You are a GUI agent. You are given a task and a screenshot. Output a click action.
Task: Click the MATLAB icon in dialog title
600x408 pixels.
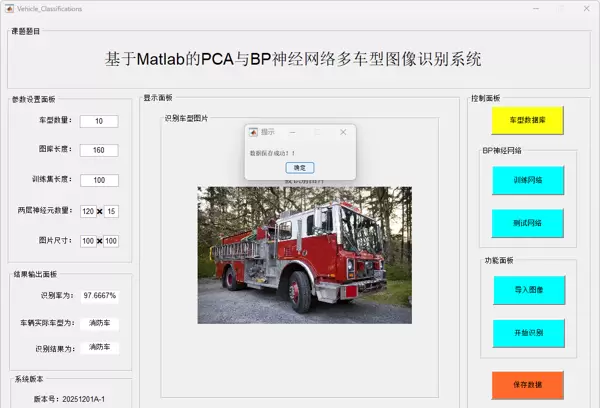pyautogui.click(x=253, y=132)
